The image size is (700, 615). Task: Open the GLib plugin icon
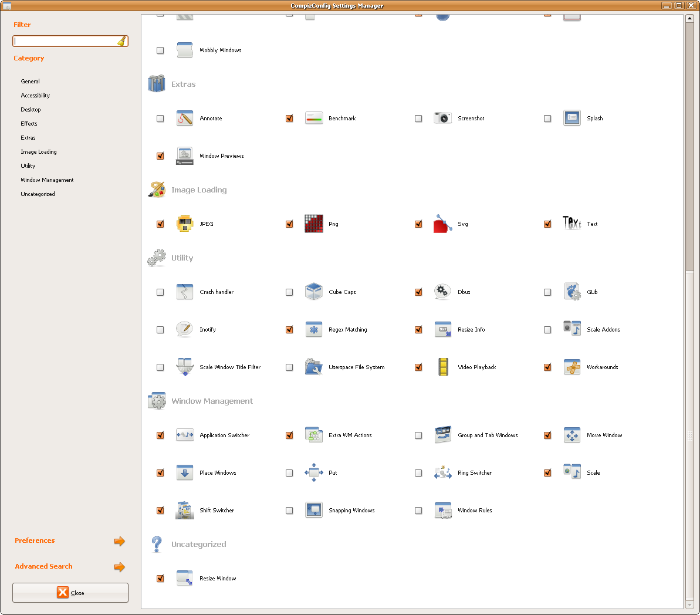(572, 292)
